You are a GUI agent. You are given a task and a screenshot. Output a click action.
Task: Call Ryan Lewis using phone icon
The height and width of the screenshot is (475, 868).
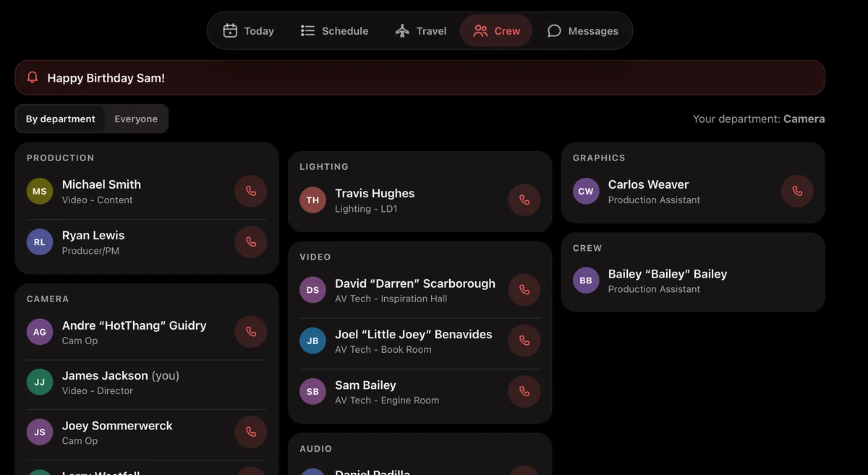click(251, 242)
